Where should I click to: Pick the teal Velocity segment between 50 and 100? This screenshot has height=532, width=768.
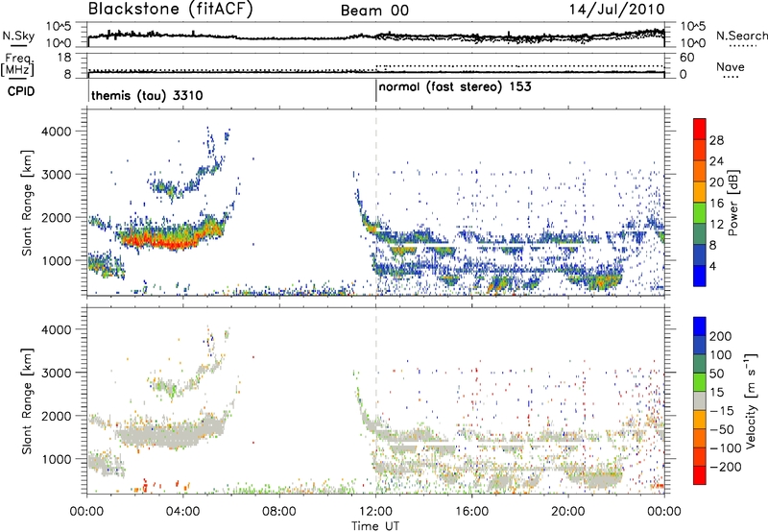coord(700,364)
